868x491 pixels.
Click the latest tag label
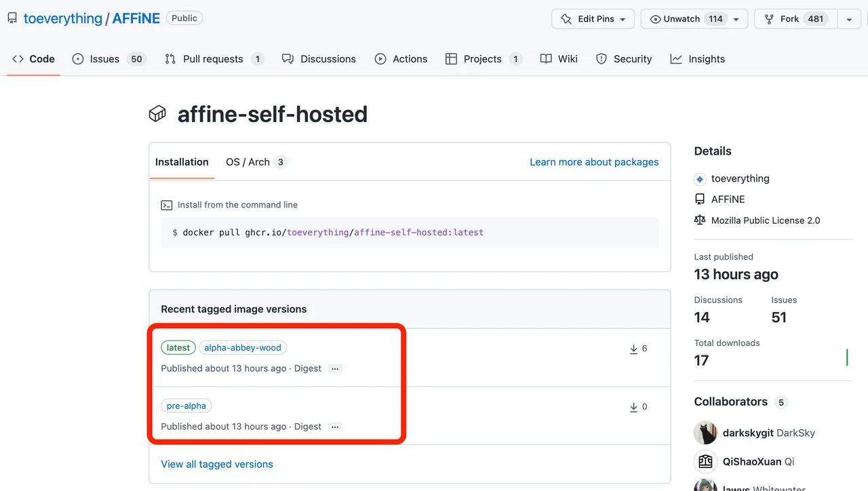[178, 348]
